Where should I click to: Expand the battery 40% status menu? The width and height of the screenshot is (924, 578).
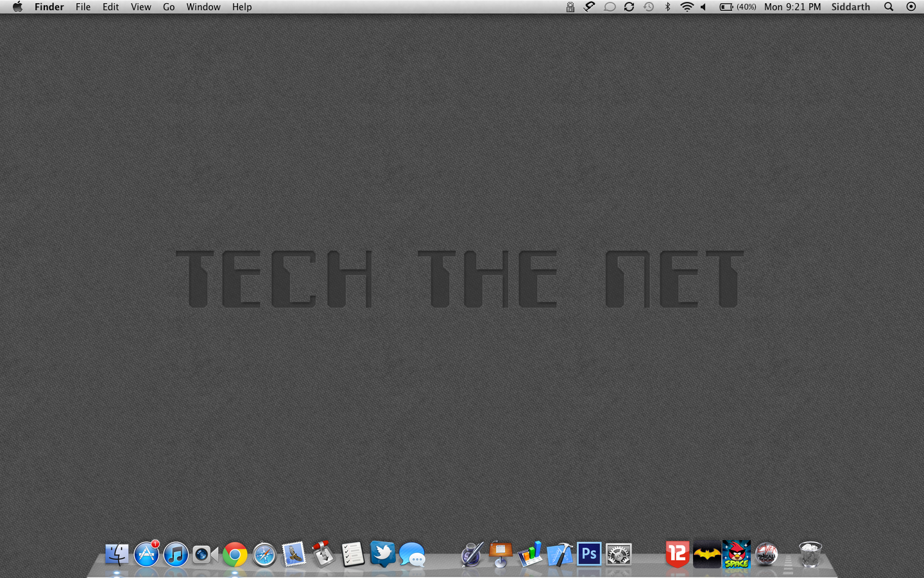(737, 7)
